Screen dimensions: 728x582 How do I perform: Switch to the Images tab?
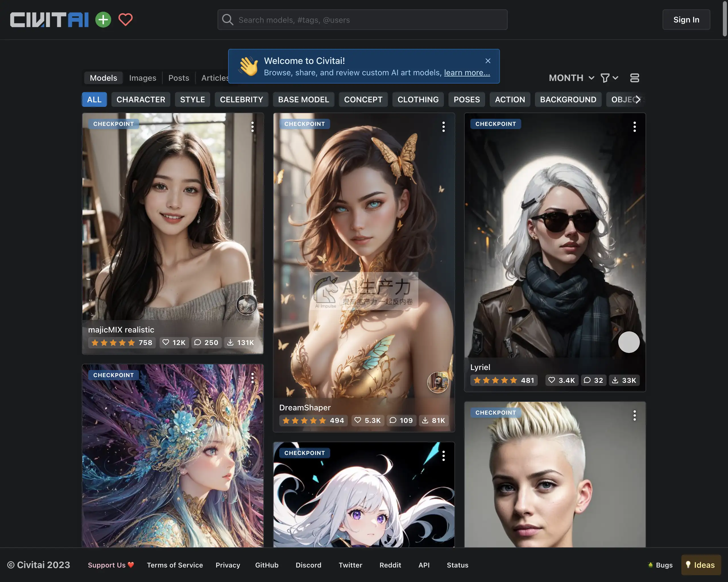[x=142, y=78]
